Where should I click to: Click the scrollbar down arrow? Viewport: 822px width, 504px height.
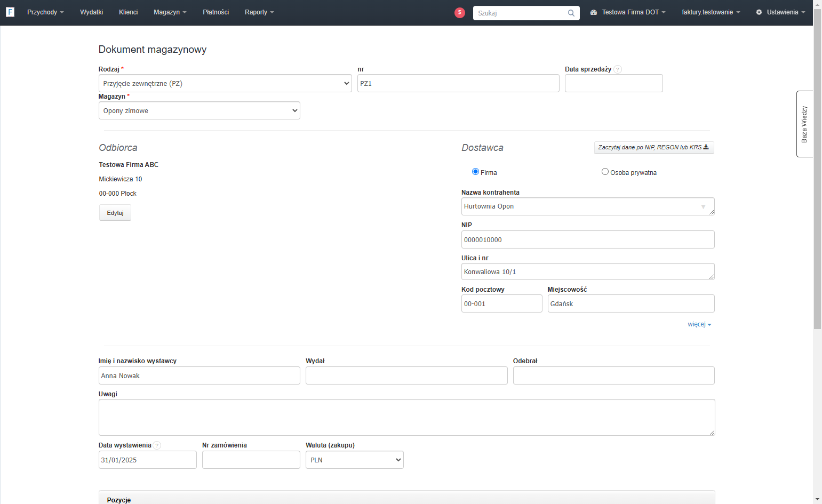point(817,500)
